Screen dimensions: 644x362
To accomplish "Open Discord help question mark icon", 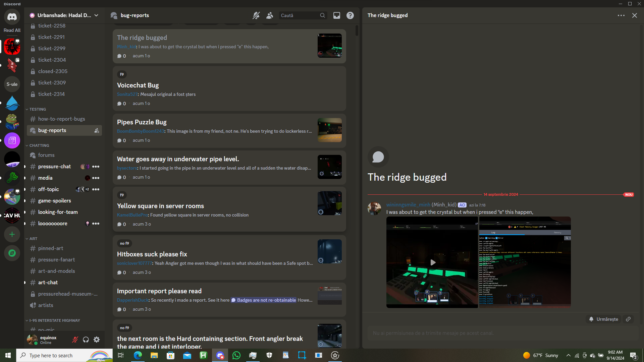I will (350, 15).
